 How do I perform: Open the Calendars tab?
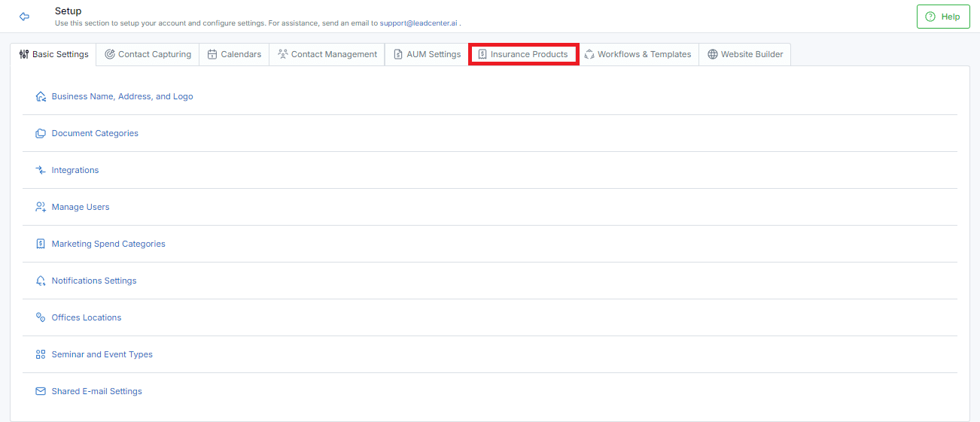point(234,54)
